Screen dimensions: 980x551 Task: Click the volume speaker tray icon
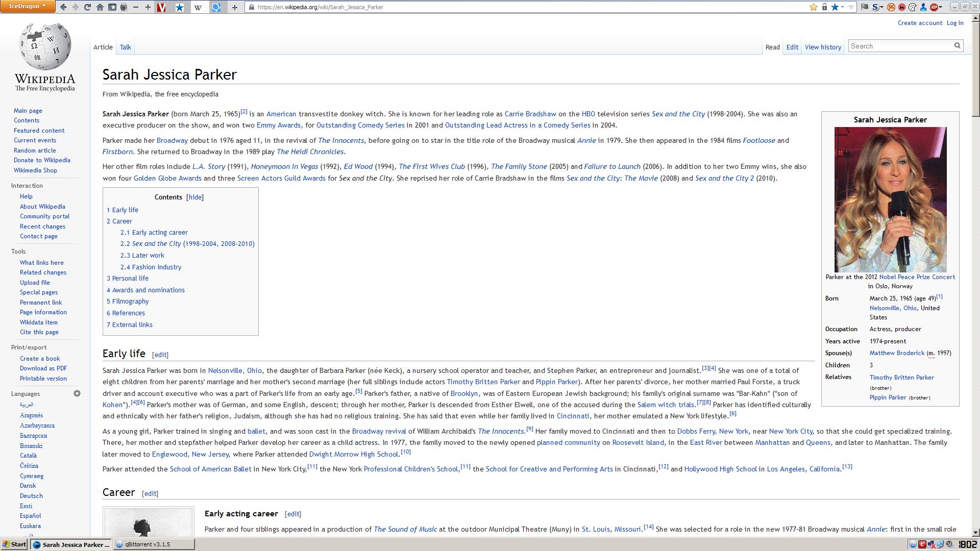tap(950, 544)
